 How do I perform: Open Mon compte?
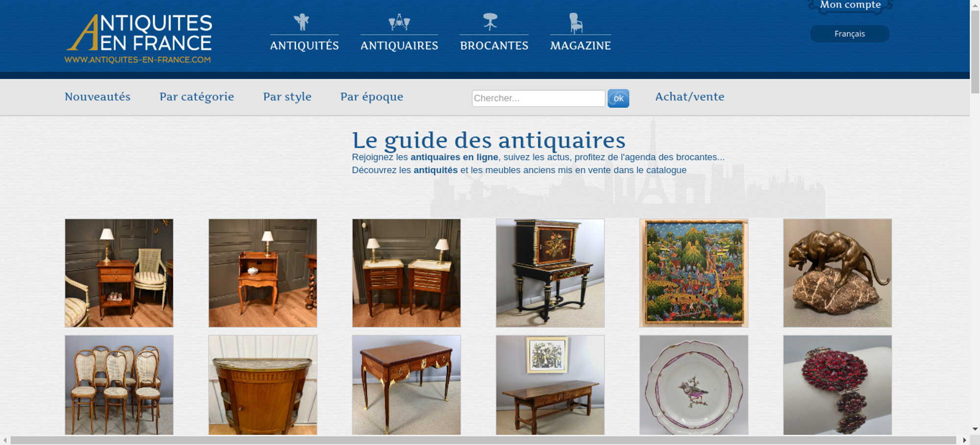[x=850, y=5]
